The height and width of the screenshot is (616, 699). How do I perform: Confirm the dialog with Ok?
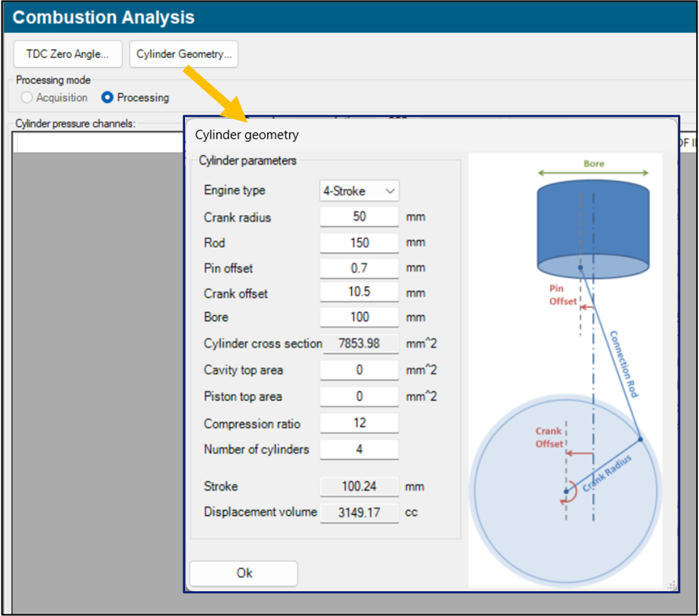tap(244, 573)
